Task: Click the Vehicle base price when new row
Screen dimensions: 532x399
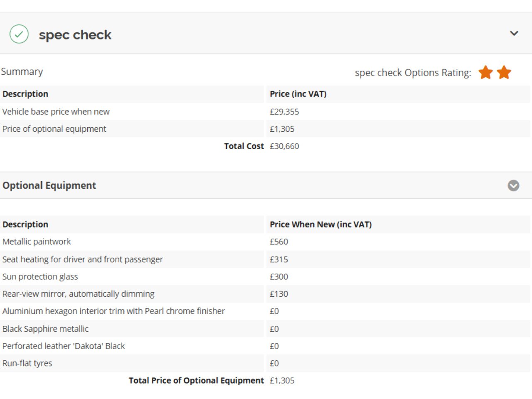Action: (x=265, y=112)
